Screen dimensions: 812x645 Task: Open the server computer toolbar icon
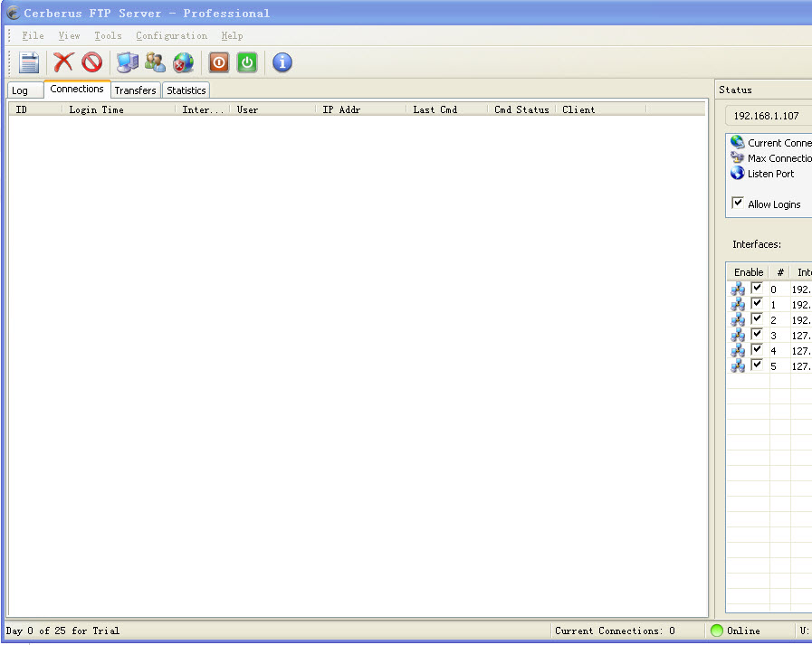tap(128, 62)
